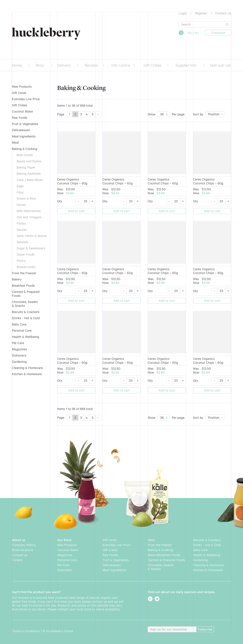Image resolution: width=243 pixels, height=644 pixels.
Task: Click next page arrow in top pagination
Action: tap(98, 114)
